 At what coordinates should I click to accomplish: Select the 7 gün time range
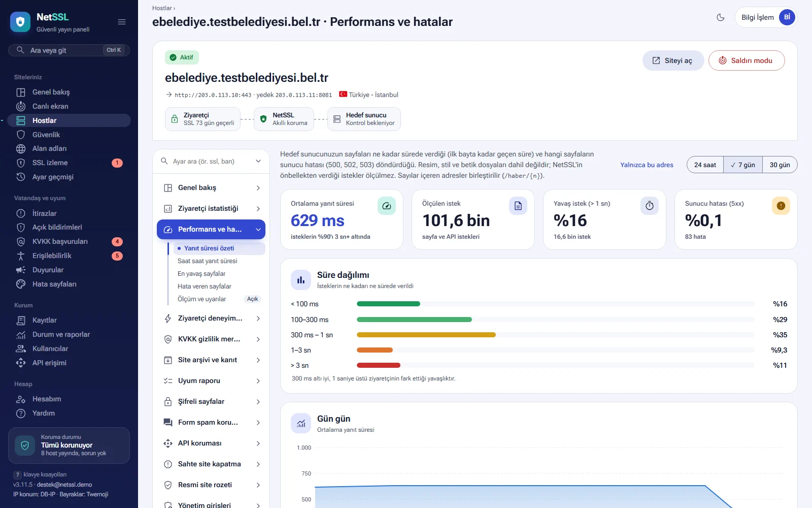click(x=743, y=165)
